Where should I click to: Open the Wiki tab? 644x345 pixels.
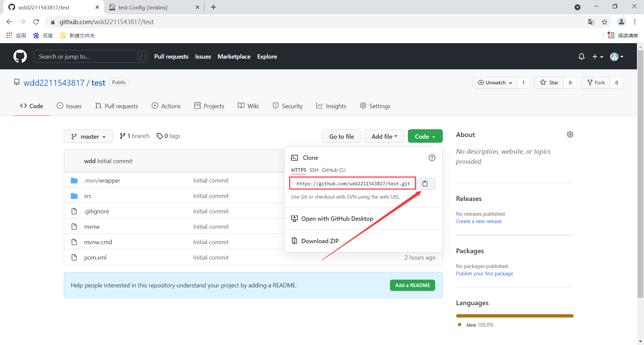248,106
